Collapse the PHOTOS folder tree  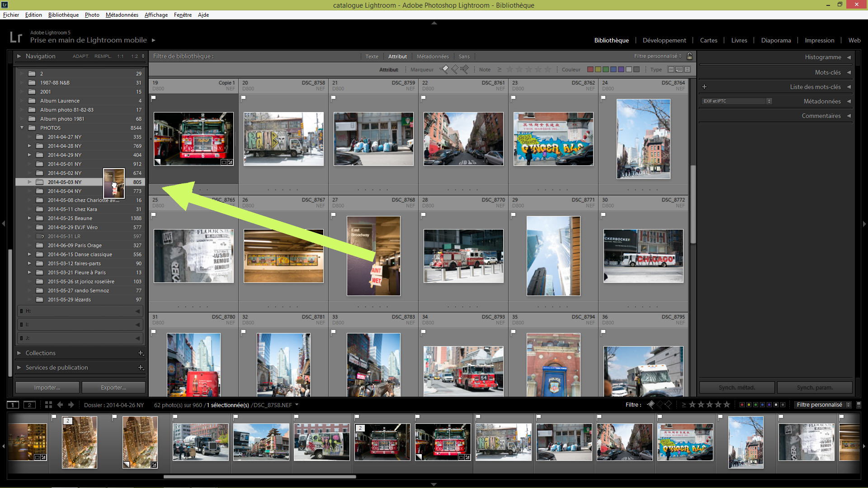pyautogui.click(x=22, y=128)
